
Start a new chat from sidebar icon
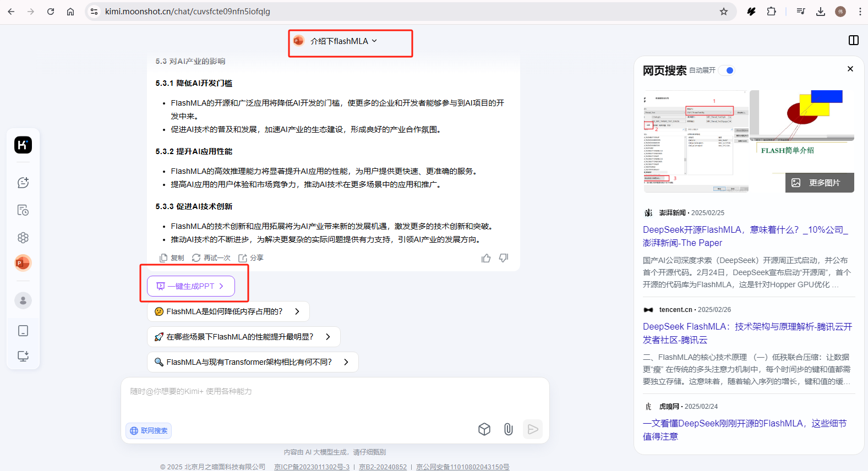point(23,183)
